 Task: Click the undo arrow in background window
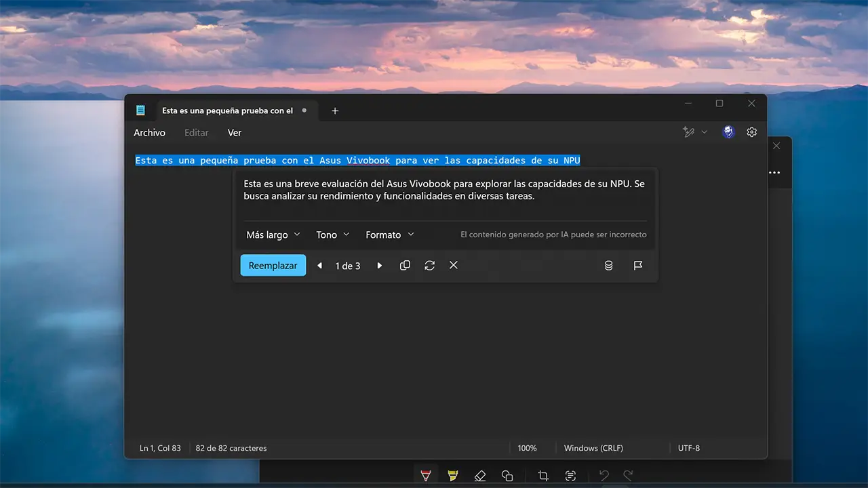tap(604, 476)
